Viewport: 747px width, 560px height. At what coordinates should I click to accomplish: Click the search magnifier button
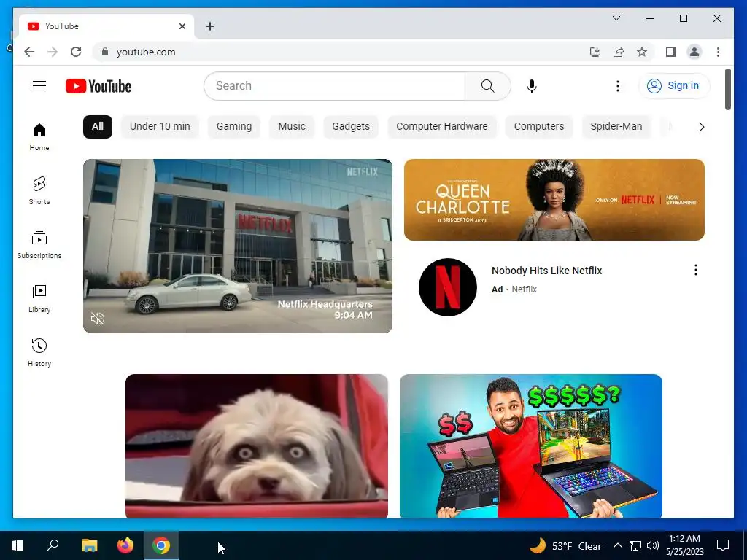(x=488, y=86)
